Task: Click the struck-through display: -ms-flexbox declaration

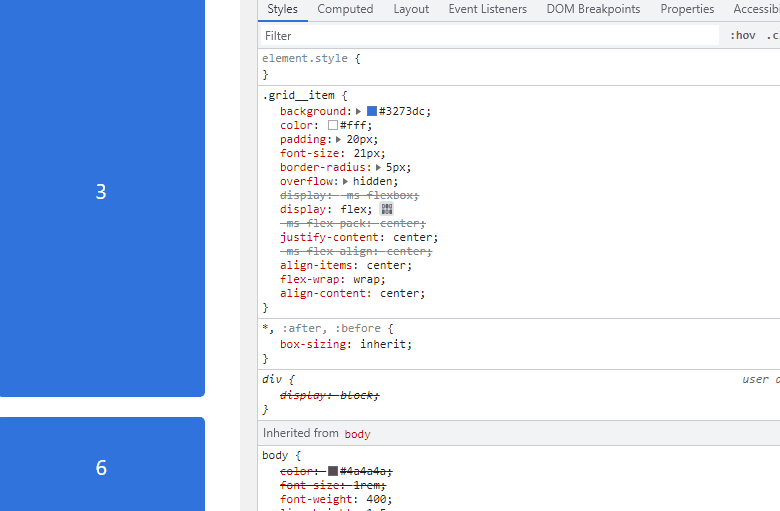Action: click(350, 195)
